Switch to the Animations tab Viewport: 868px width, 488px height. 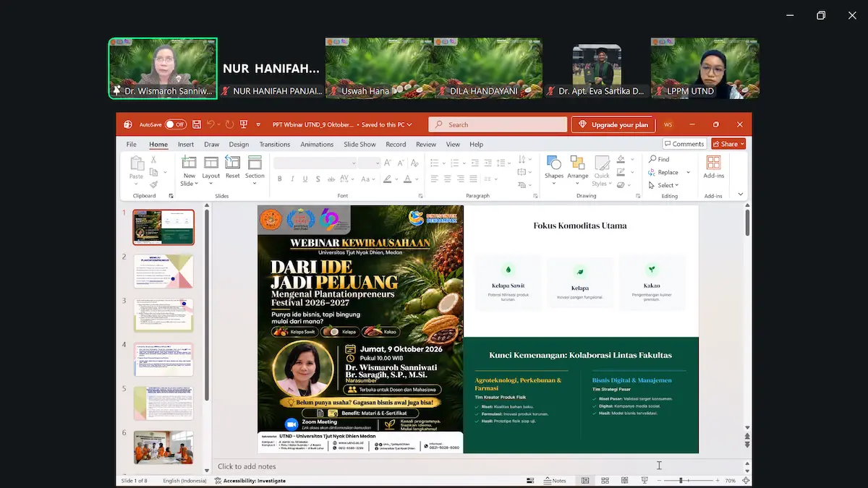tap(317, 144)
